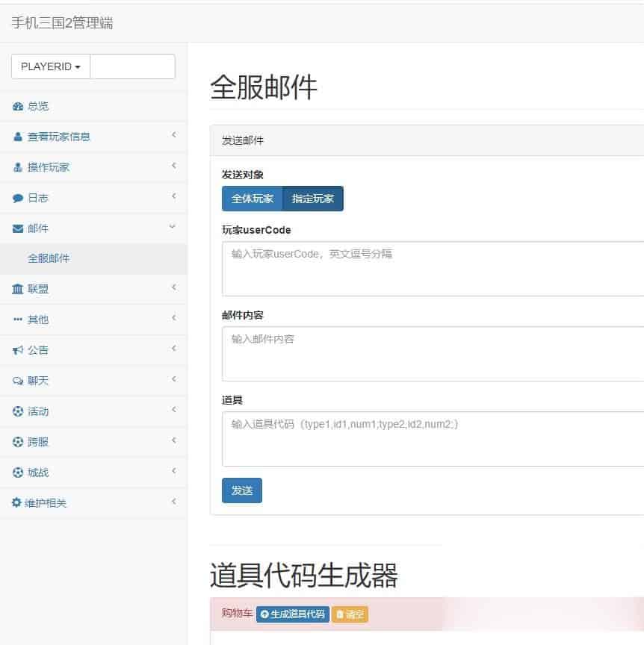Click the 清空 clear button

click(350, 614)
